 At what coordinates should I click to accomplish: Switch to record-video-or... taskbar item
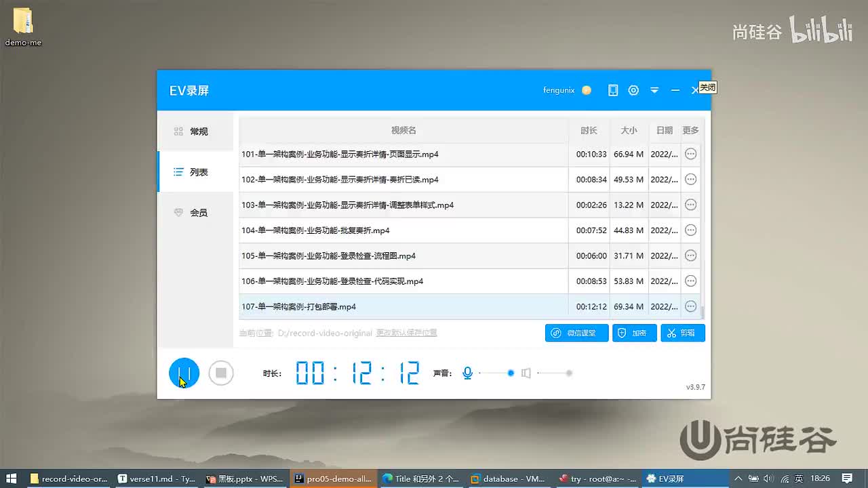[x=68, y=479]
